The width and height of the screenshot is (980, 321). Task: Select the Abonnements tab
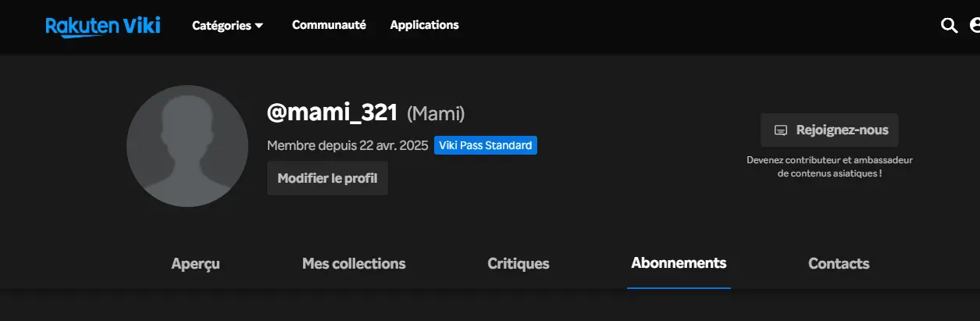coord(679,263)
